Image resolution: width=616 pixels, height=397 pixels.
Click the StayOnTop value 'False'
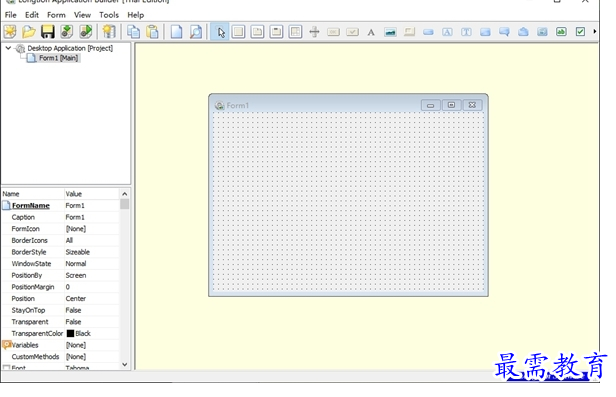73,310
